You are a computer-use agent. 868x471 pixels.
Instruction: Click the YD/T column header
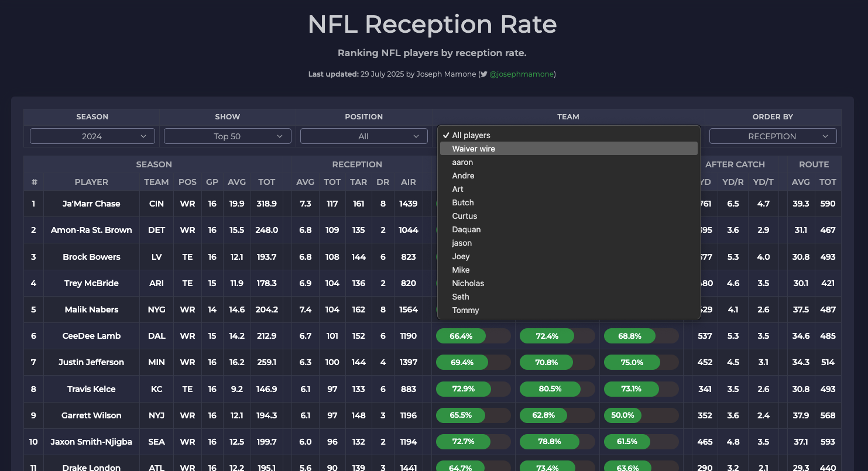(763, 182)
